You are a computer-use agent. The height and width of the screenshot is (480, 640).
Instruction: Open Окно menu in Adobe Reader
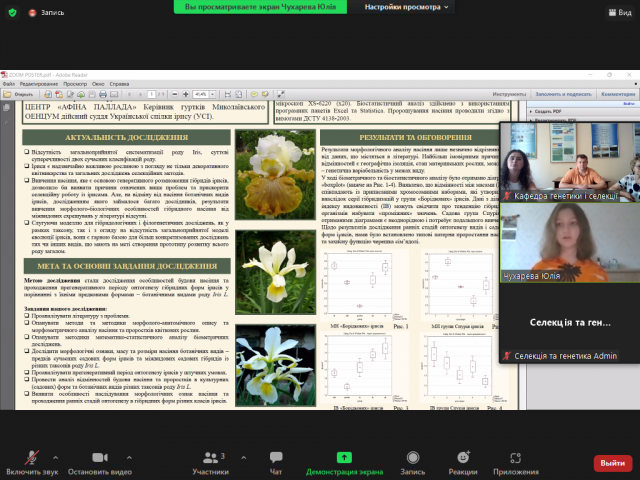tap(98, 84)
